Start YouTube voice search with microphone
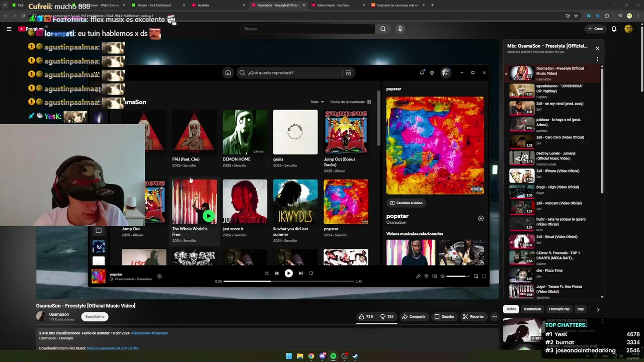Screen dimensions: 644x362 coord(400,29)
